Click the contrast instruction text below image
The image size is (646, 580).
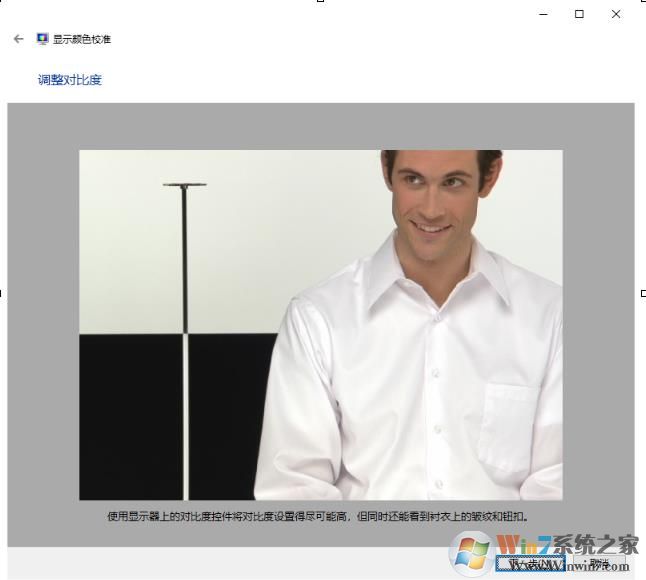318,516
